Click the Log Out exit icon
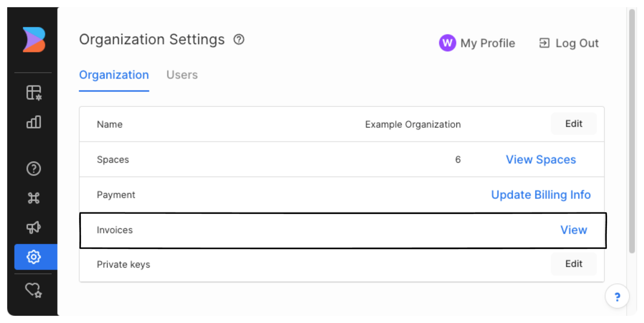This screenshot has width=644, height=323. (x=544, y=43)
